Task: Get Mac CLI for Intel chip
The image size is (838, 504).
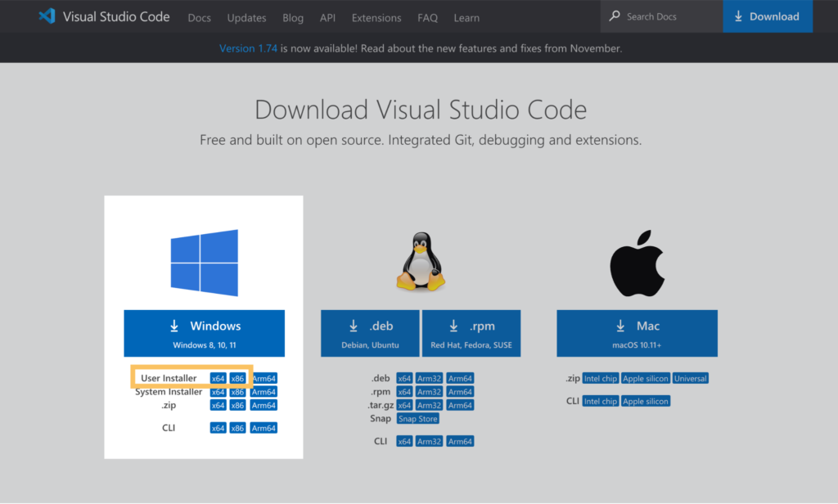Action: pyautogui.click(x=600, y=402)
